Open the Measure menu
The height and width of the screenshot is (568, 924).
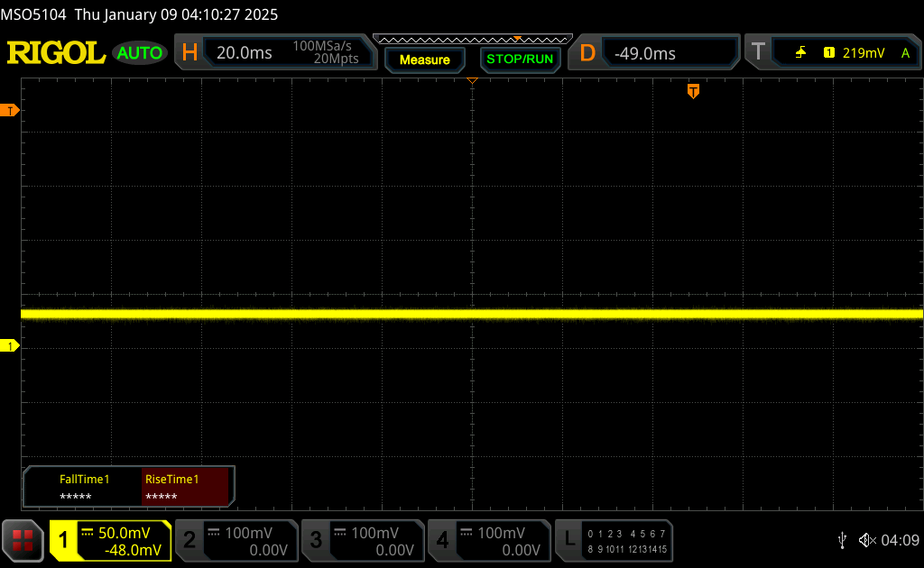pos(424,60)
